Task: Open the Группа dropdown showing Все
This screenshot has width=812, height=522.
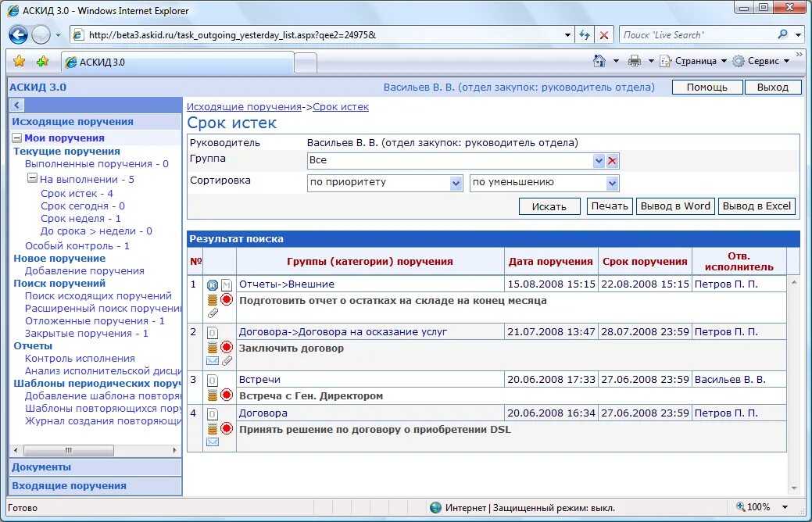Action: [599, 160]
